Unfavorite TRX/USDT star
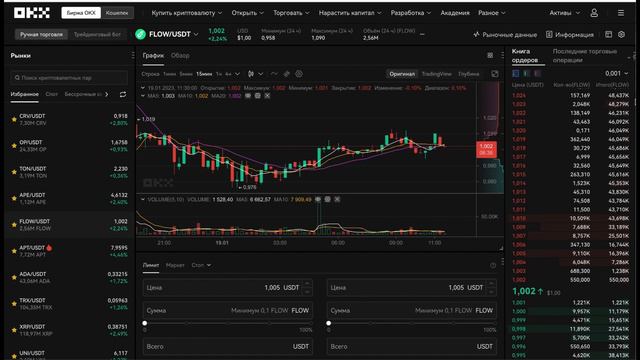This screenshot has width=640, height=360. click(x=14, y=304)
